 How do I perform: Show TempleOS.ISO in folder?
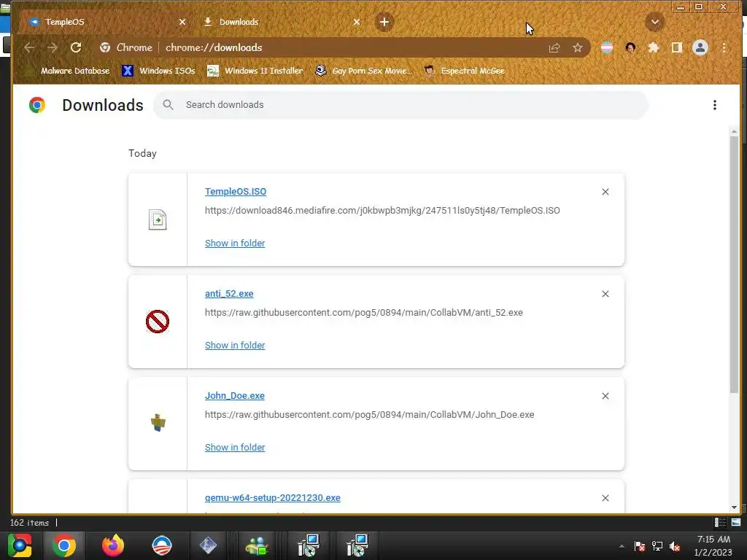235,244
